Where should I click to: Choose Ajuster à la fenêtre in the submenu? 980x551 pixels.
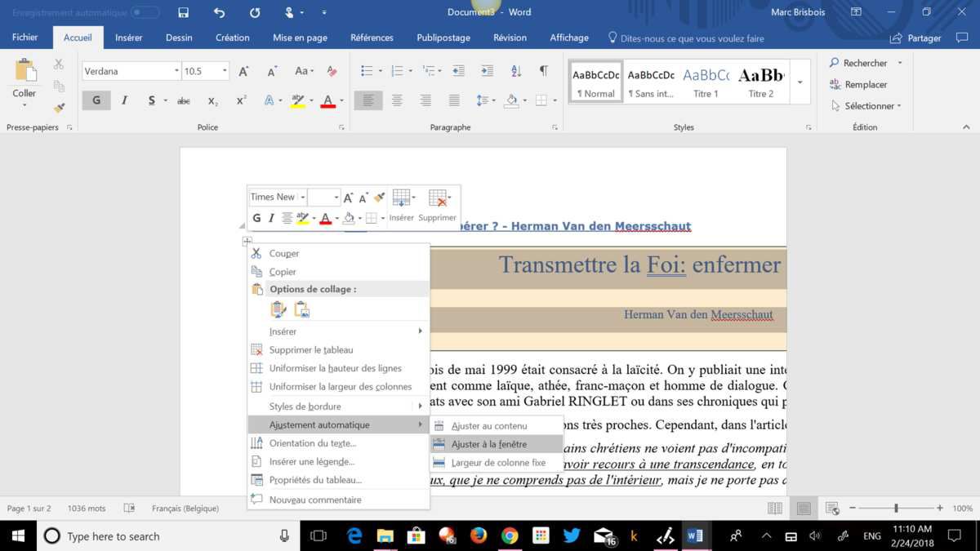(497, 444)
